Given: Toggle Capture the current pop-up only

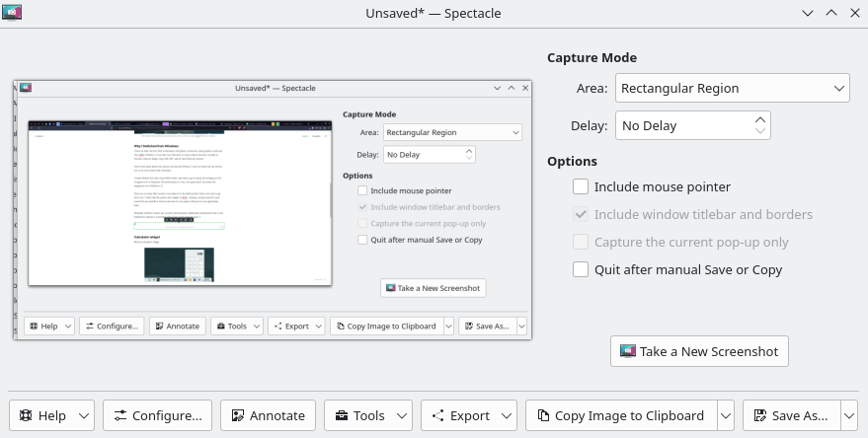Looking at the screenshot, I should [x=581, y=242].
